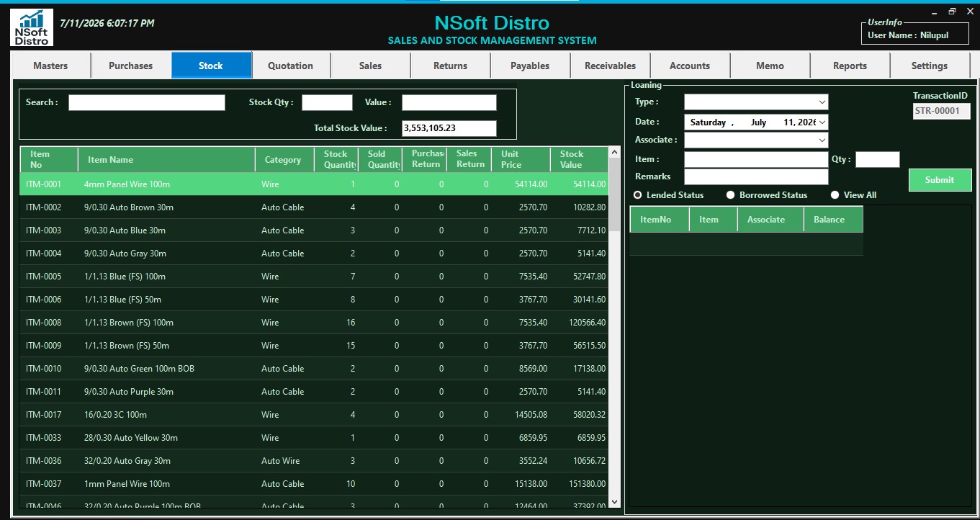Click the loan grid ItemNo column header
This screenshot has width=980, height=520.
pyautogui.click(x=660, y=220)
